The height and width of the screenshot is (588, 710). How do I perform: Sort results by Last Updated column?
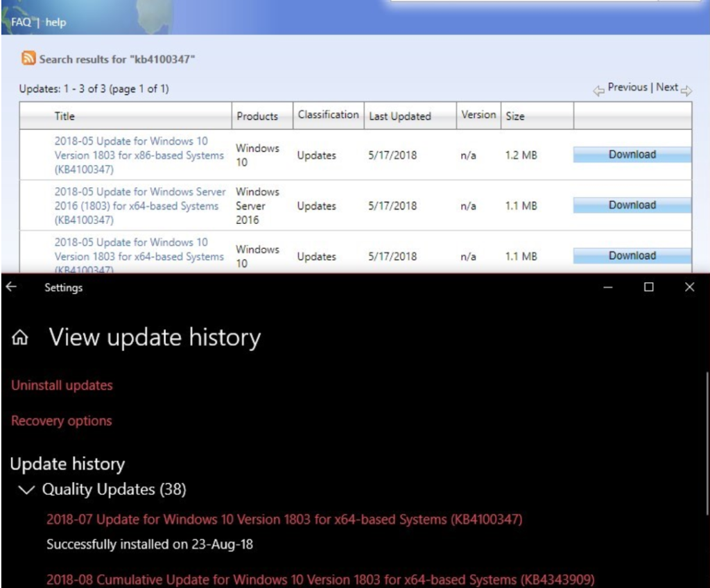(399, 116)
